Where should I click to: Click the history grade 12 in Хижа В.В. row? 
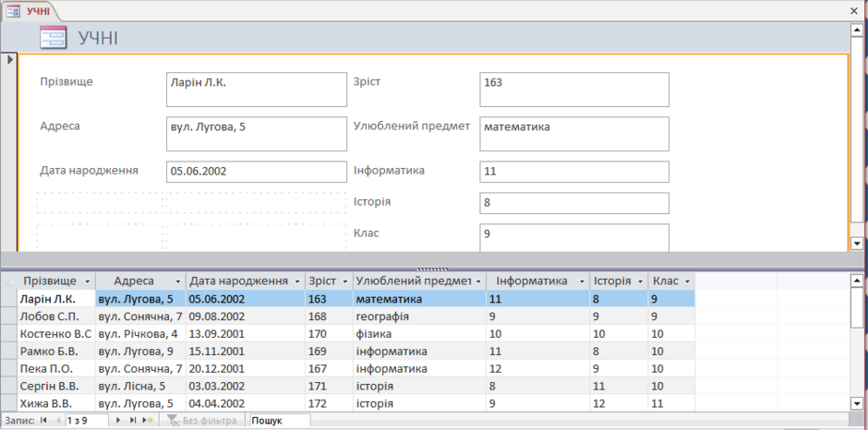tap(619, 403)
